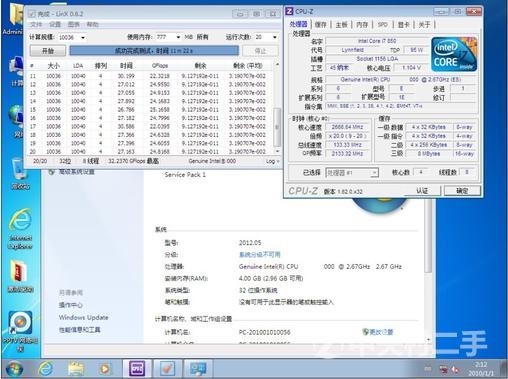Select LinX result row 15

coord(150,110)
